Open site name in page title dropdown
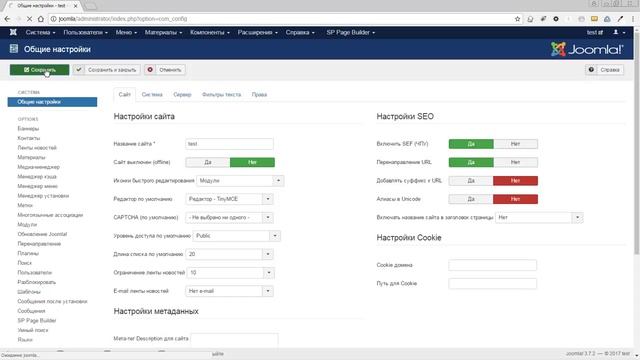This screenshot has height=360, width=640. click(x=539, y=217)
